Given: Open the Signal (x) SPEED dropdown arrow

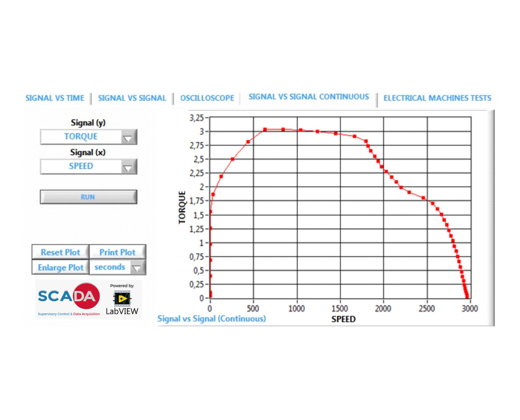Looking at the screenshot, I should [128, 168].
